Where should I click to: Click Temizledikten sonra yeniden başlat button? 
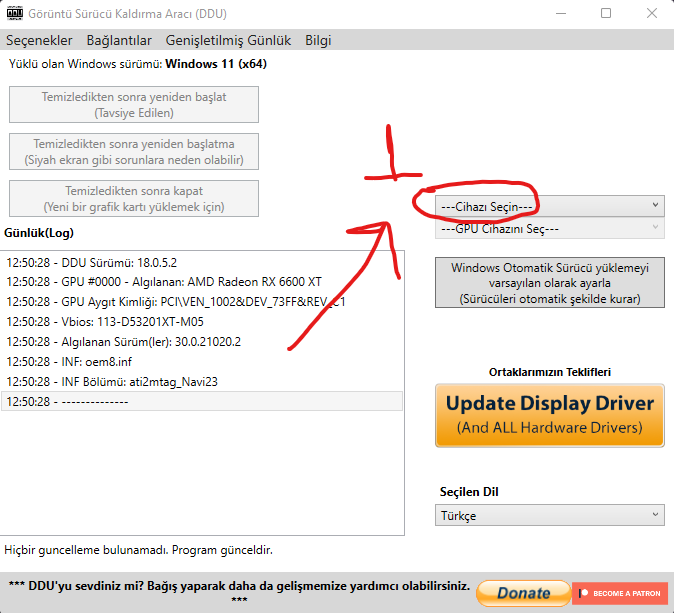pos(134,104)
